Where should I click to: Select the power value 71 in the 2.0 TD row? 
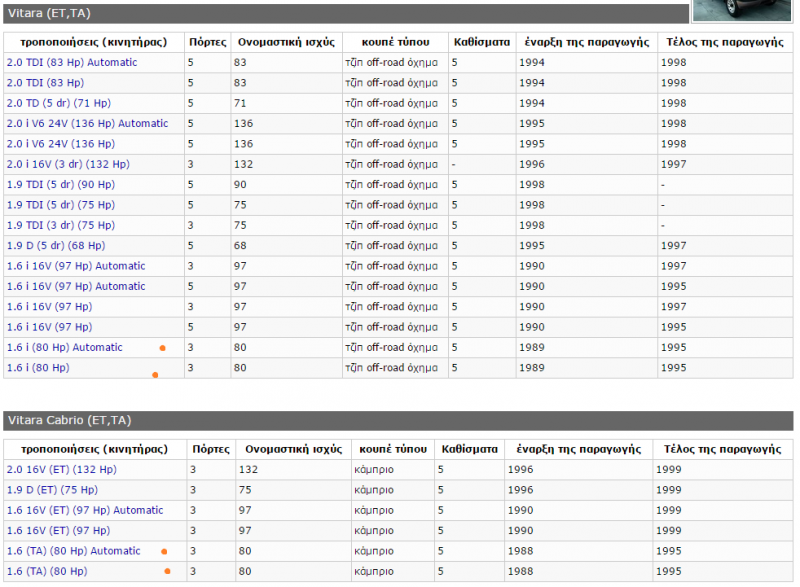pos(240,104)
